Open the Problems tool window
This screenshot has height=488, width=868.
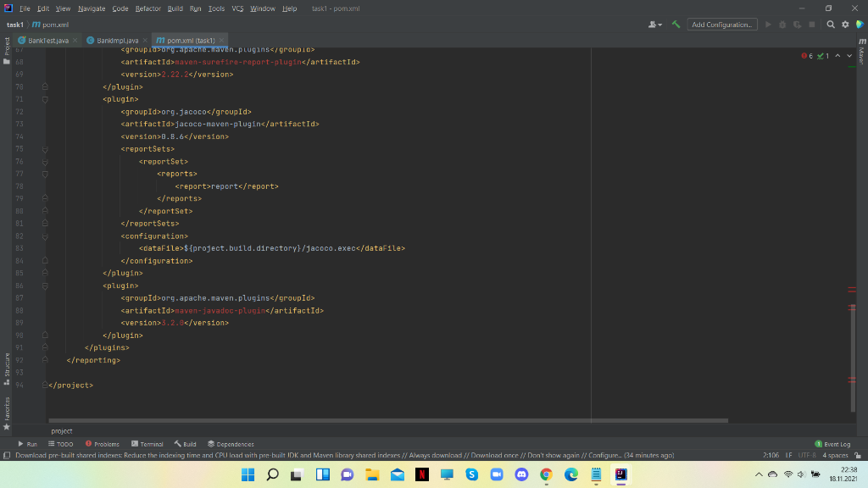pyautogui.click(x=102, y=443)
